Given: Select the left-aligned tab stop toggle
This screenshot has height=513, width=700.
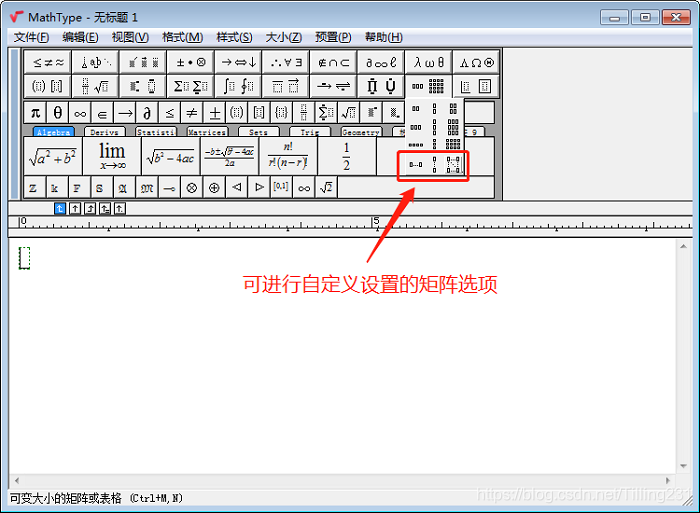Looking at the screenshot, I should (x=60, y=208).
